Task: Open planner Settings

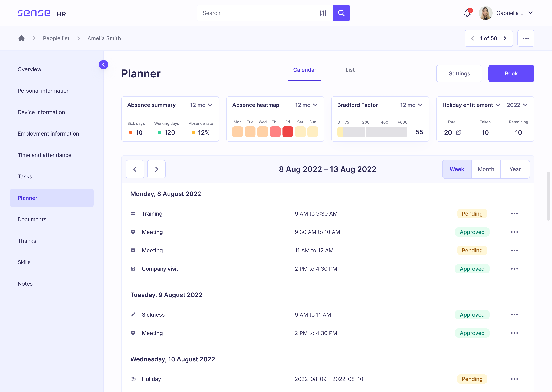Action: tap(459, 74)
